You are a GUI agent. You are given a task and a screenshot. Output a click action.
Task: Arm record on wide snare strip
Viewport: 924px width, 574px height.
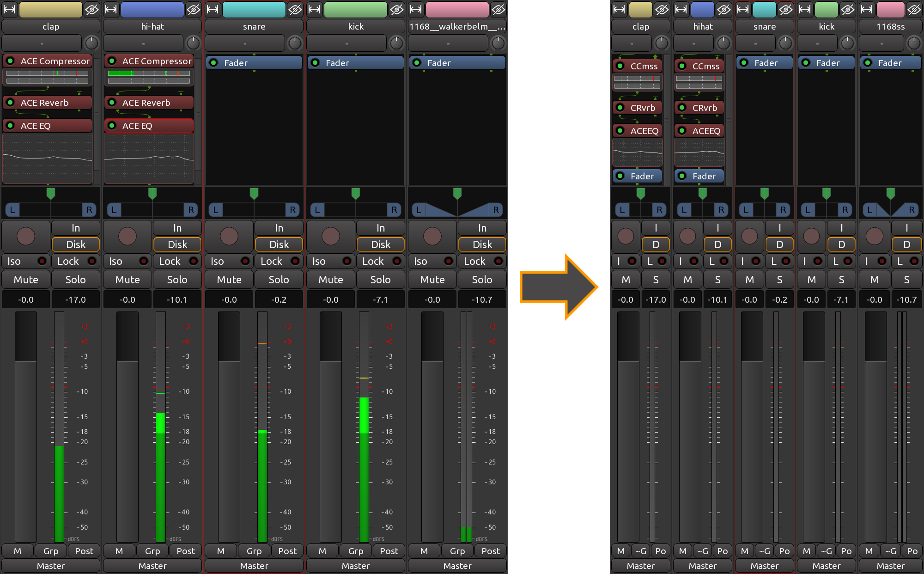pos(229,236)
